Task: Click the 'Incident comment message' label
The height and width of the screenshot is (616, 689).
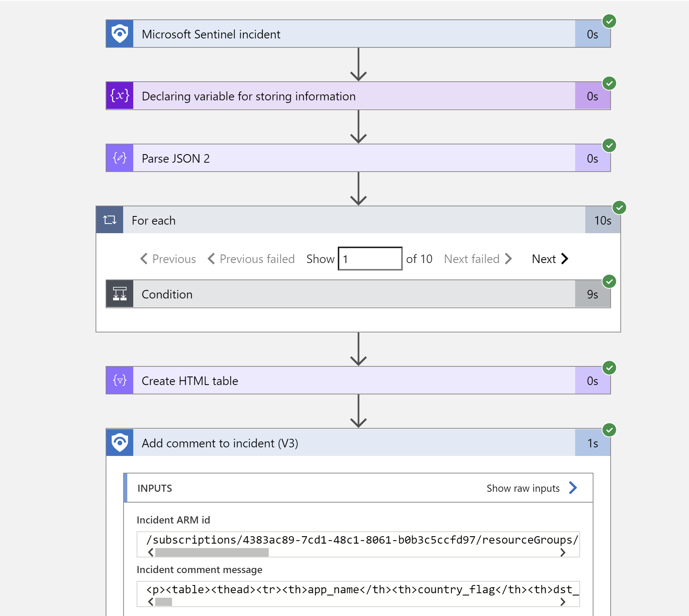Action: pos(200,569)
